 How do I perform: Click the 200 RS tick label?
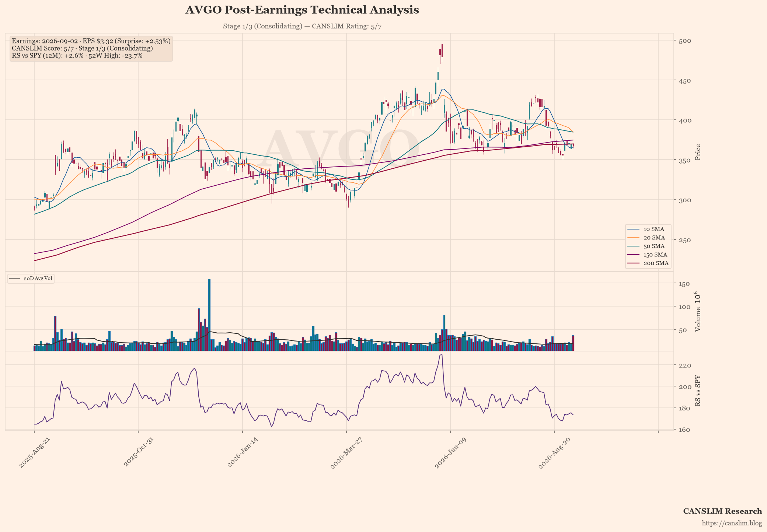click(x=684, y=387)
